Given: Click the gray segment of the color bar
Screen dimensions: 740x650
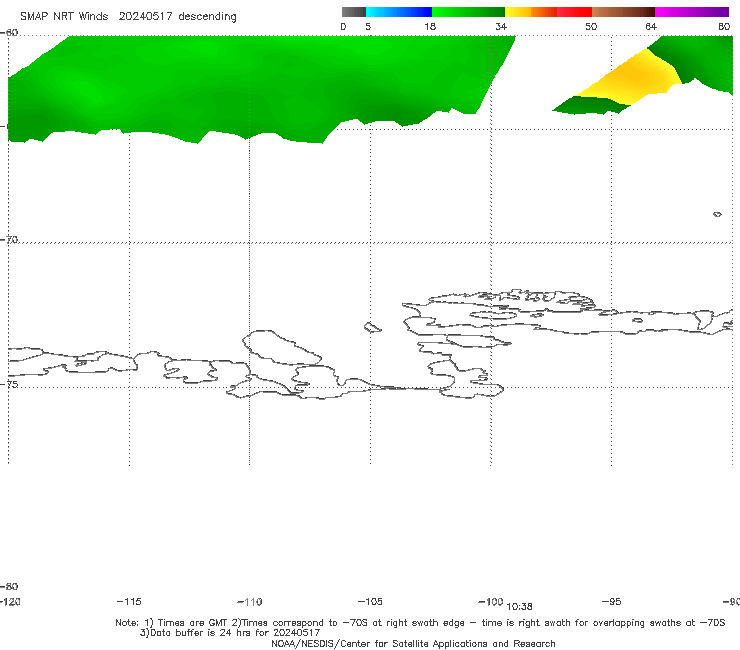Looking at the screenshot, I should click(354, 12).
